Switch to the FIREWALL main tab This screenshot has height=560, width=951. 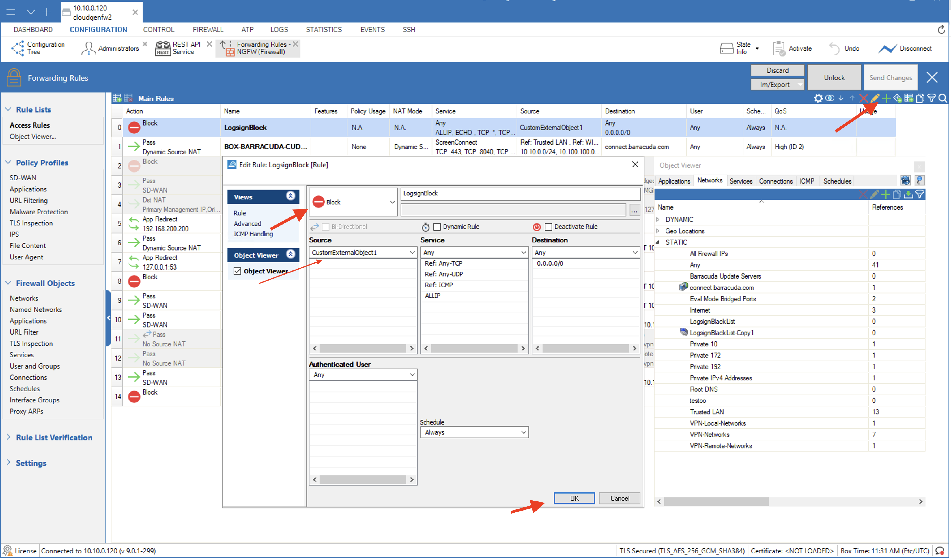coord(208,29)
